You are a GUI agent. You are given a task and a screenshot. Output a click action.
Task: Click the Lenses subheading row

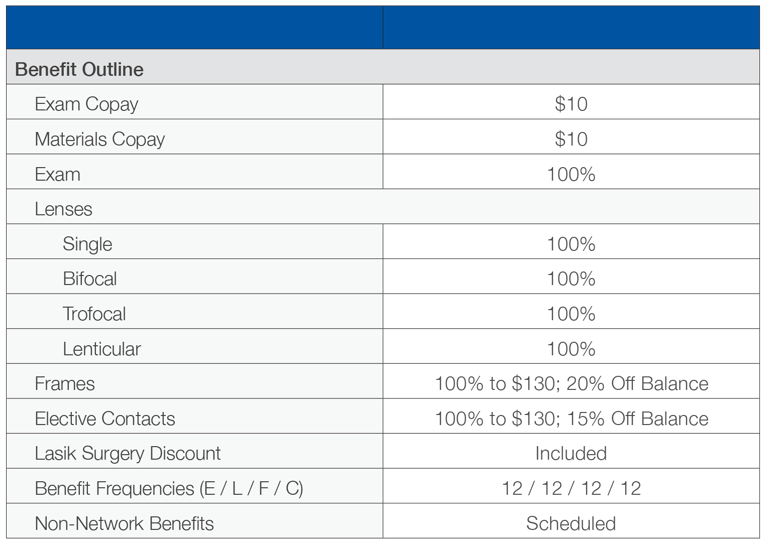click(x=63, y=209)
